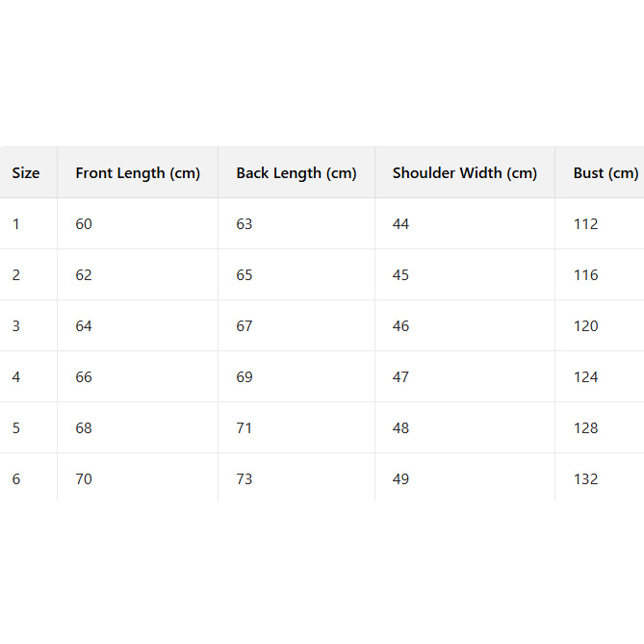Screen dimensions: 644x644
Task: Select front length value 60
Action: [x=84, y=224]
